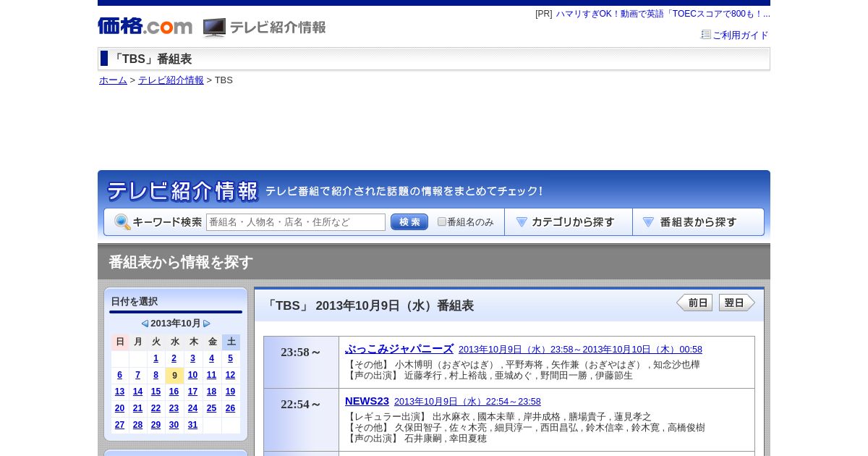Select October 14 in calendar

coord(137,392)
